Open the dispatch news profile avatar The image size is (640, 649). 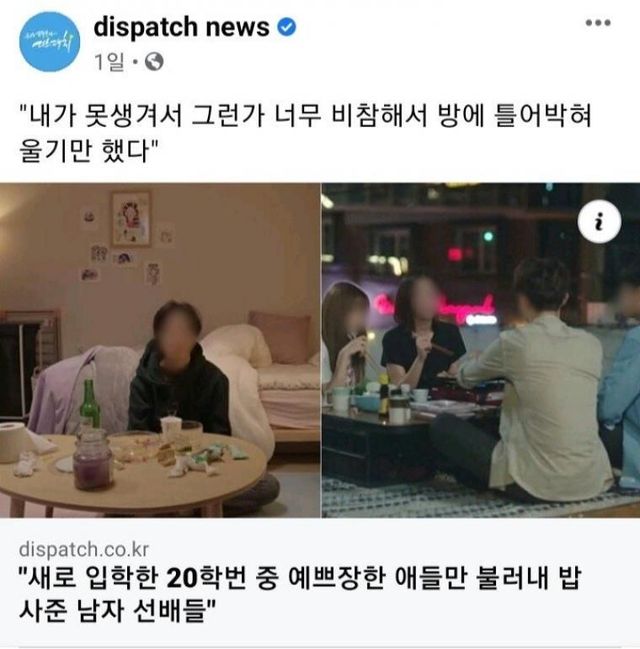tap(49, 42)
